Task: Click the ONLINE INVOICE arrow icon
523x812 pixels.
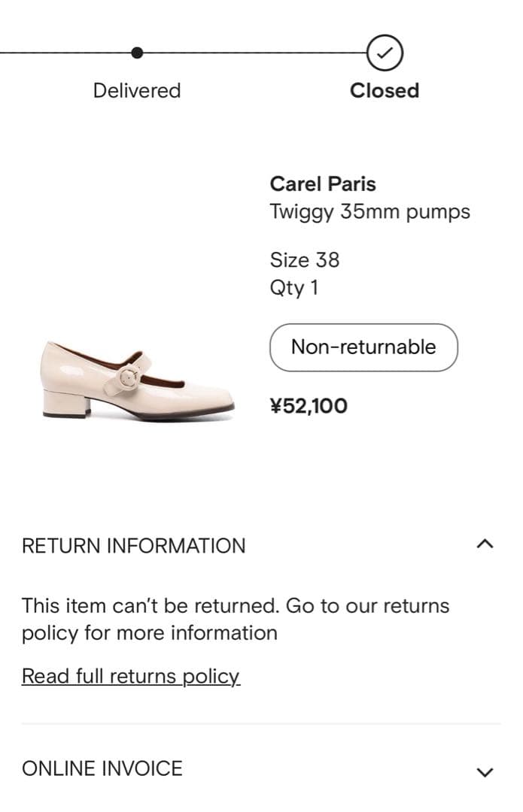Action: (x=487, y=771)
